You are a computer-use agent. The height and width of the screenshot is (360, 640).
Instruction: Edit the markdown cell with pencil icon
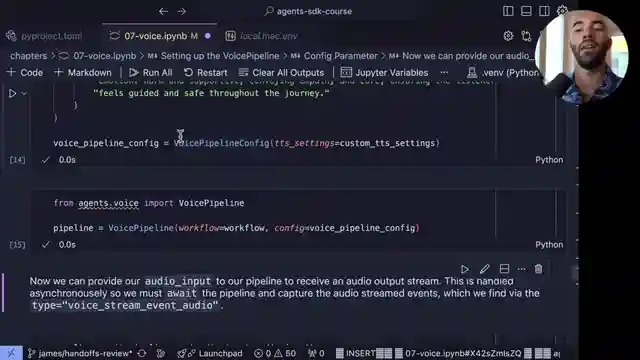[484, 269]
